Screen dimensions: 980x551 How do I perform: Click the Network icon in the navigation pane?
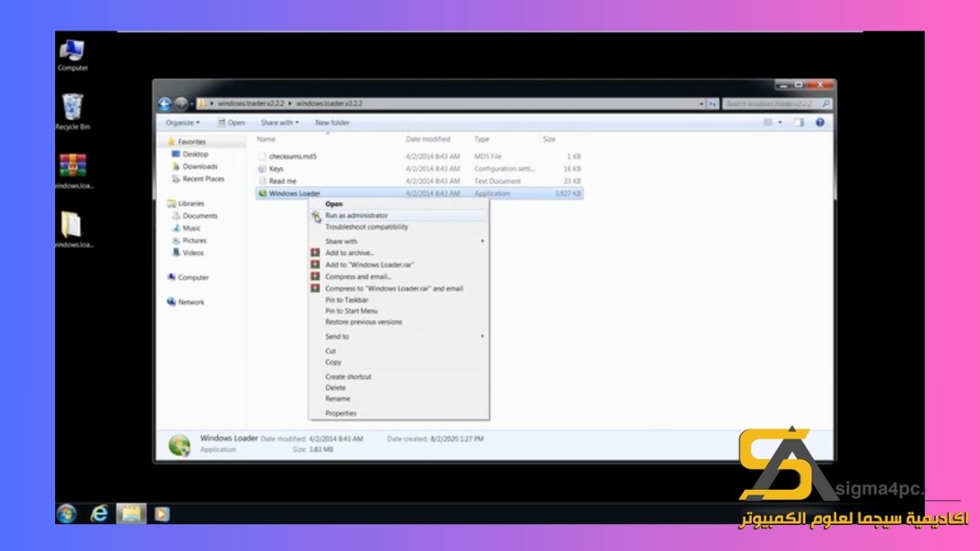tap(171, 302)
